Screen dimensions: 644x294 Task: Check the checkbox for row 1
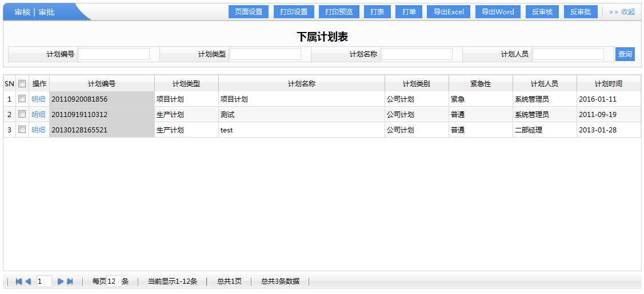(22, 99)
